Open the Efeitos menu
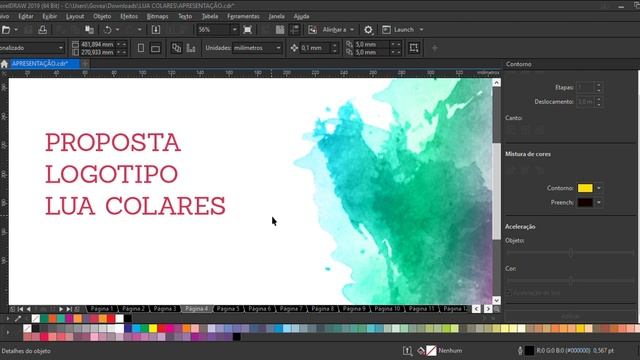Screen dimensions: 640x360 click(129, 16)
